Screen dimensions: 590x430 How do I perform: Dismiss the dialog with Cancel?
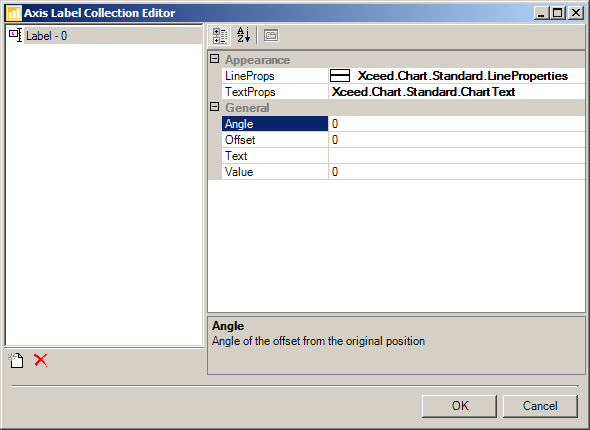540,406
